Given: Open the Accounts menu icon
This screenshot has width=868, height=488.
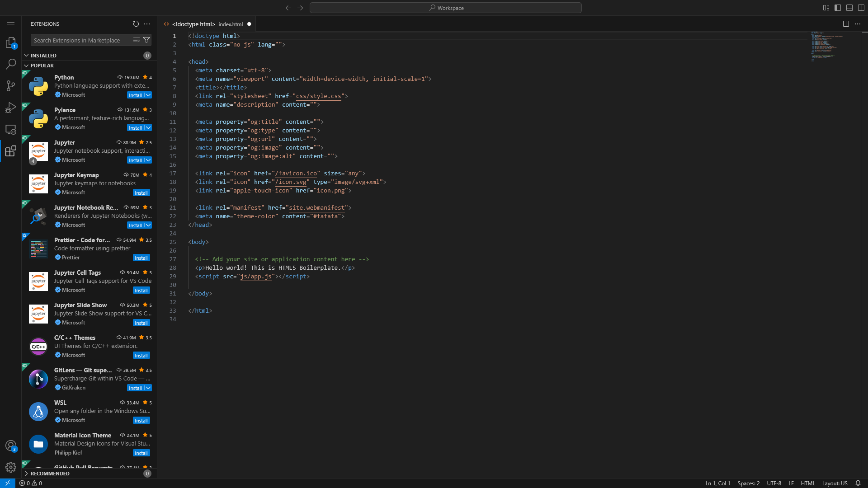Looking at the screenshot, I should point(11,446).
